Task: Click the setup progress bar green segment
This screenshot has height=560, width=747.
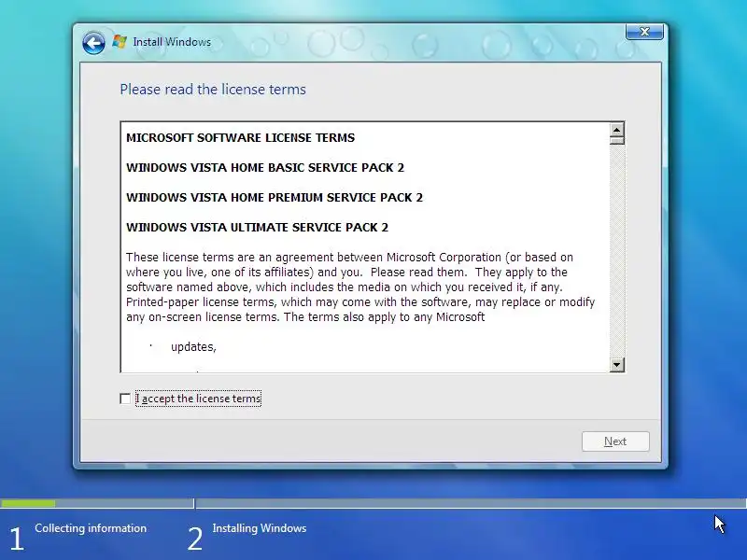Action: coord(28,503)
